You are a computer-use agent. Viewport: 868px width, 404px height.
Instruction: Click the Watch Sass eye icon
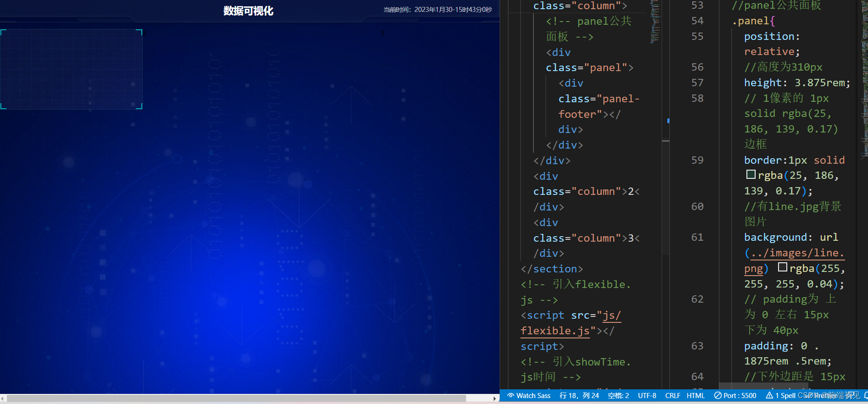(511, 395)
